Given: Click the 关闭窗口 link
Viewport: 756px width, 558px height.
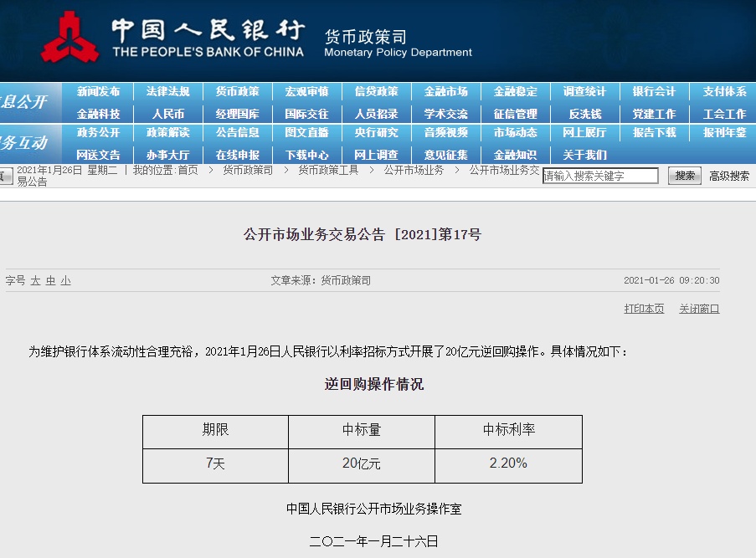Looking at the screenshot, I should coord(699,308).
